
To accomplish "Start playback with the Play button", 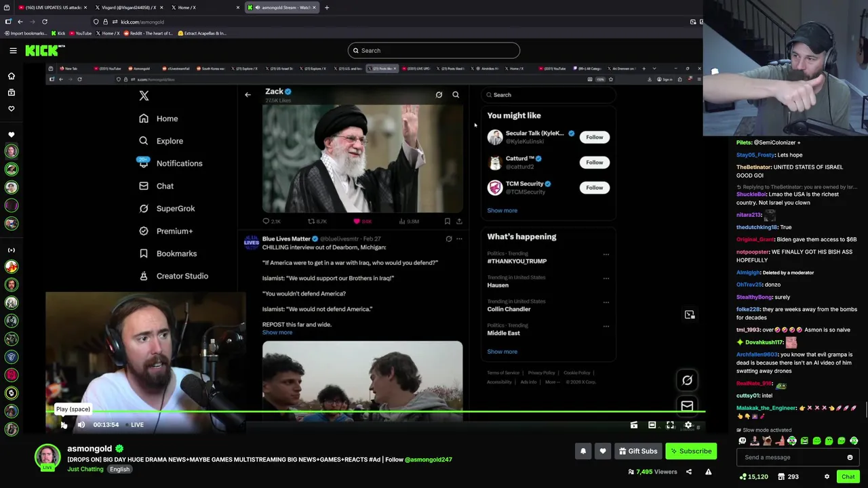I will [x=64, y=425].
